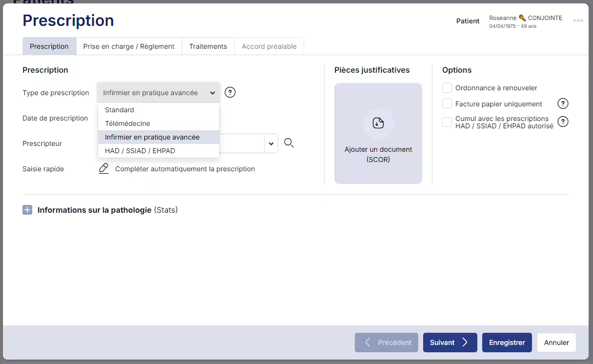This screenshot has height=364, width=593.
Task: Open help for Cumul avec les prescriptions
Action: point(563,121)
